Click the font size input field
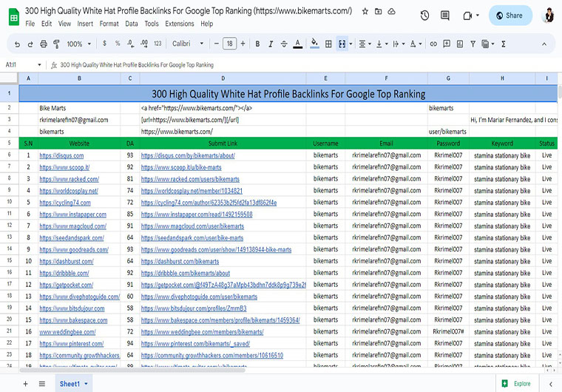 tap(230, 44)
